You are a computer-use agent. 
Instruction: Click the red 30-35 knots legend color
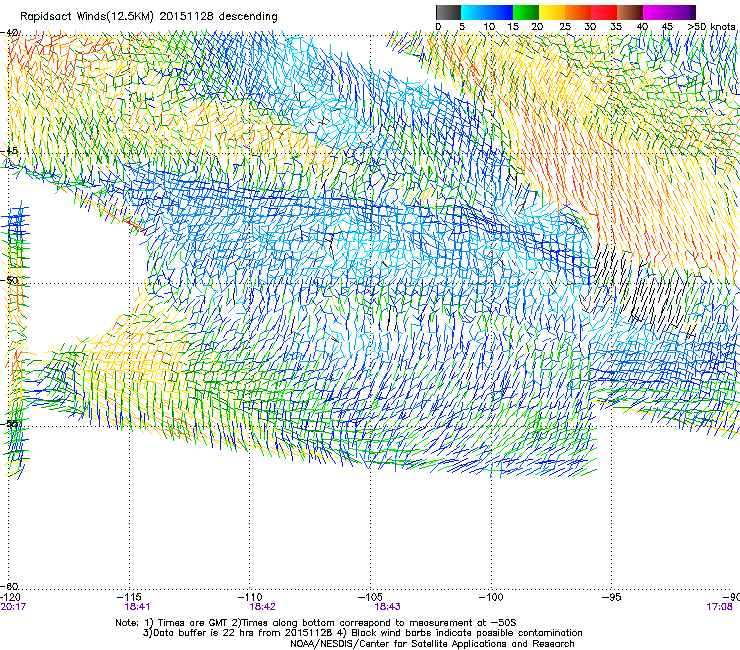[604, 12]
